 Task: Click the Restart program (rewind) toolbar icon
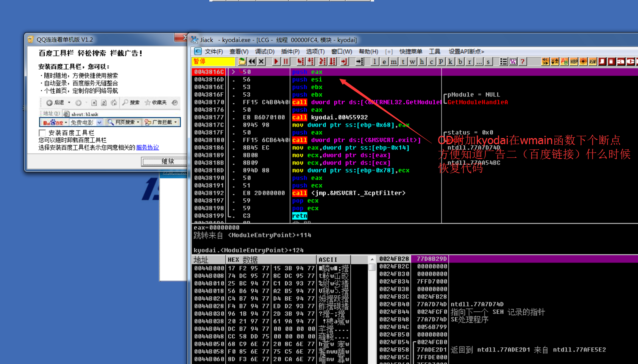click(x=252, y=61)
